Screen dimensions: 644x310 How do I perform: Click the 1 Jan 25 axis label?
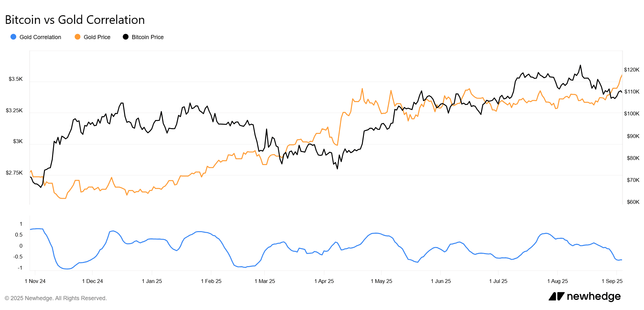tap(152, 281)
